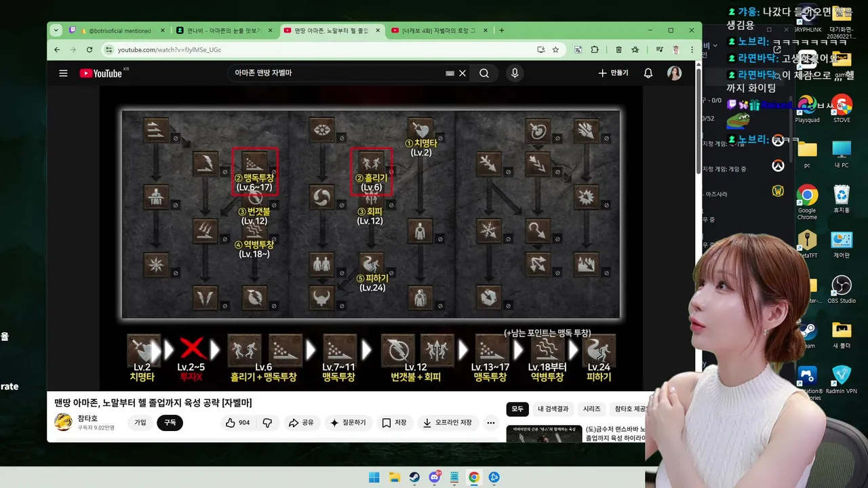This screenshot has height=488, width=868.
Task: Open Chrome icon on the taskbar
Action: tap(474, 477)
